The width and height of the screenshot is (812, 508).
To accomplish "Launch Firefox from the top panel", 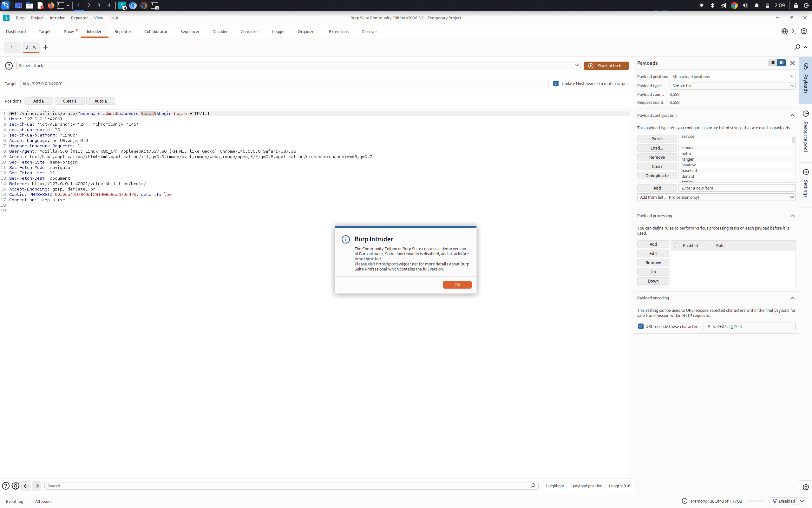I will click(51, 5).
